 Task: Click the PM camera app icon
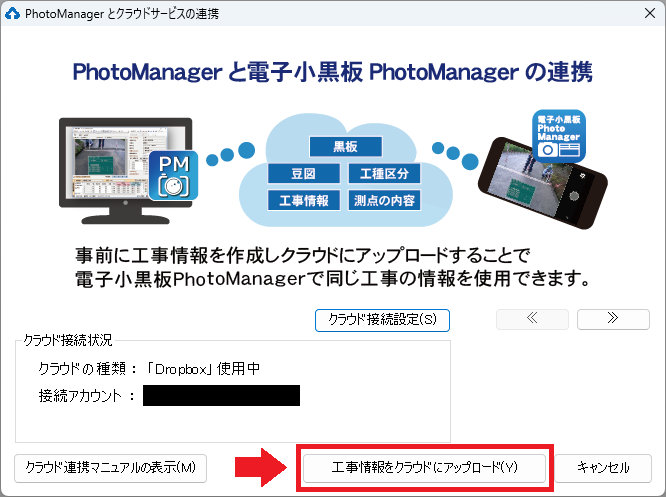pyautogui.click(x=173, y=175)
